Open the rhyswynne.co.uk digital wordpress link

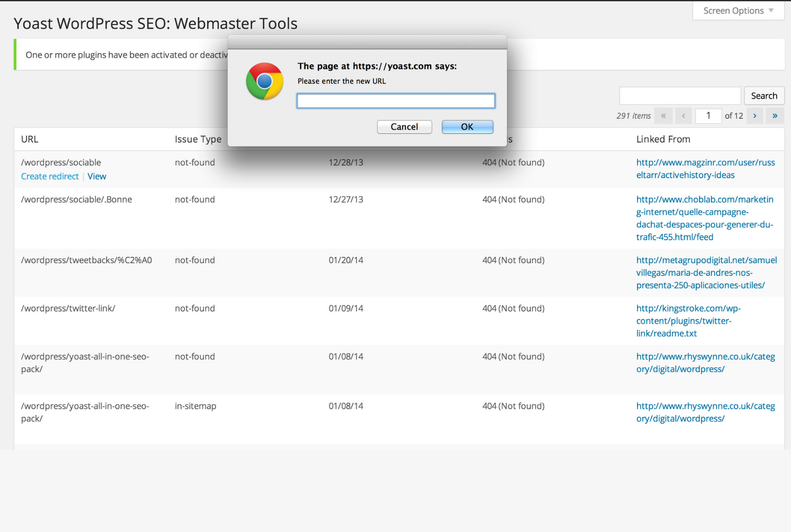tap(705, 363)
